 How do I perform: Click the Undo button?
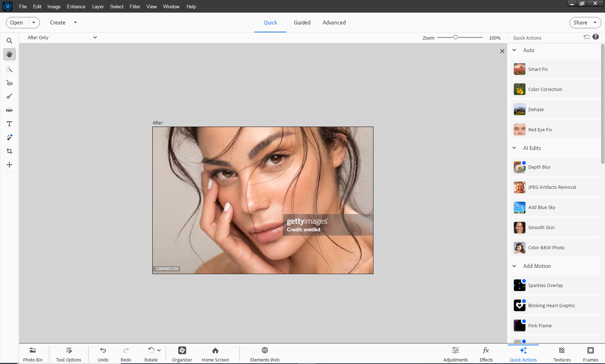click(x=103, y=354)
